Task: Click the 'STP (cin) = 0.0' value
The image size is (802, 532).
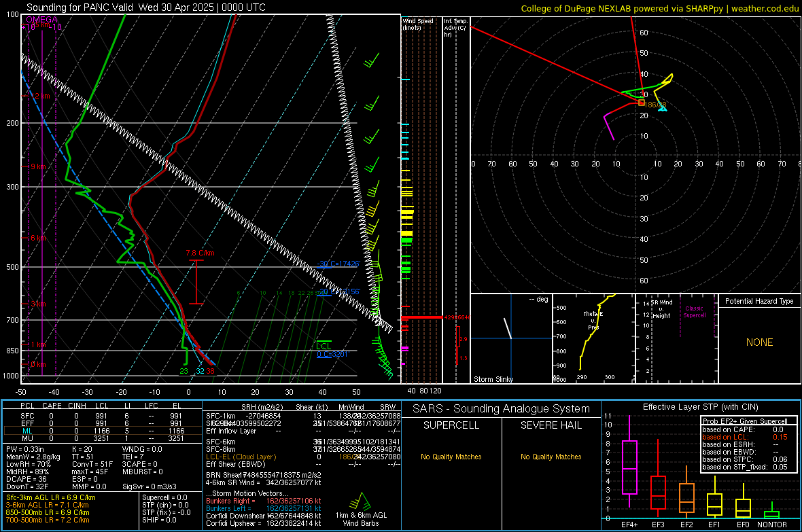Action: click(165, 505)
